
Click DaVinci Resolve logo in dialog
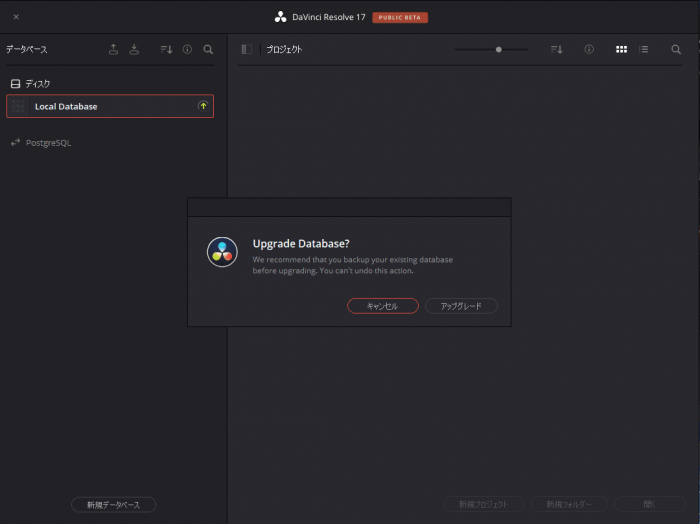pyautogui.click(x=222, y=252)
